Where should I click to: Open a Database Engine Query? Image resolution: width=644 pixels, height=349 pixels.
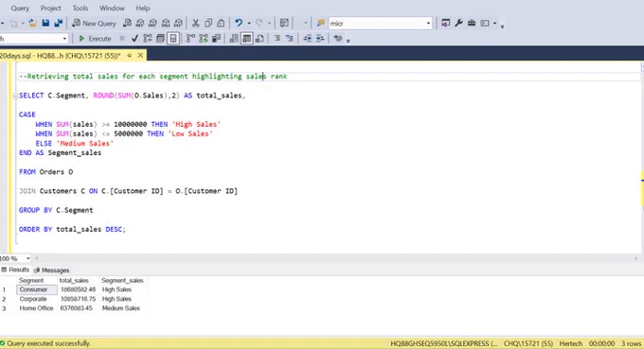[x=127, y=24]
